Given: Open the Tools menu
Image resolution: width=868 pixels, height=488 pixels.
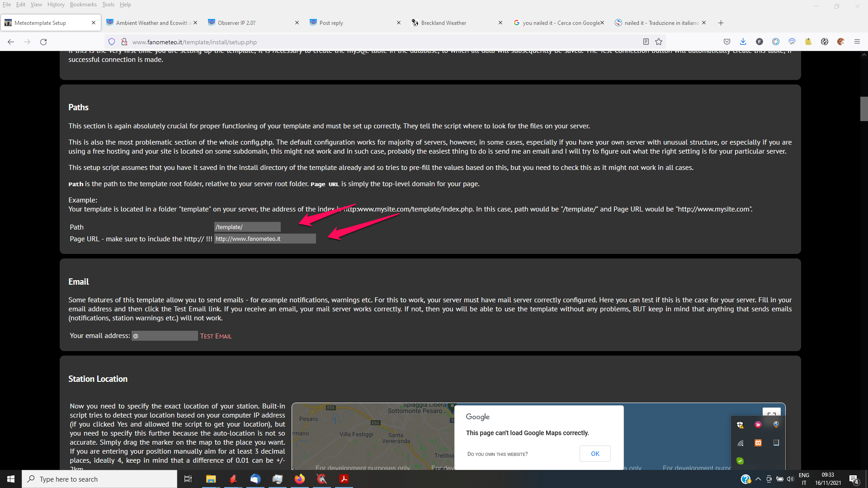Looking at the screenshot, I should (108, 5).
